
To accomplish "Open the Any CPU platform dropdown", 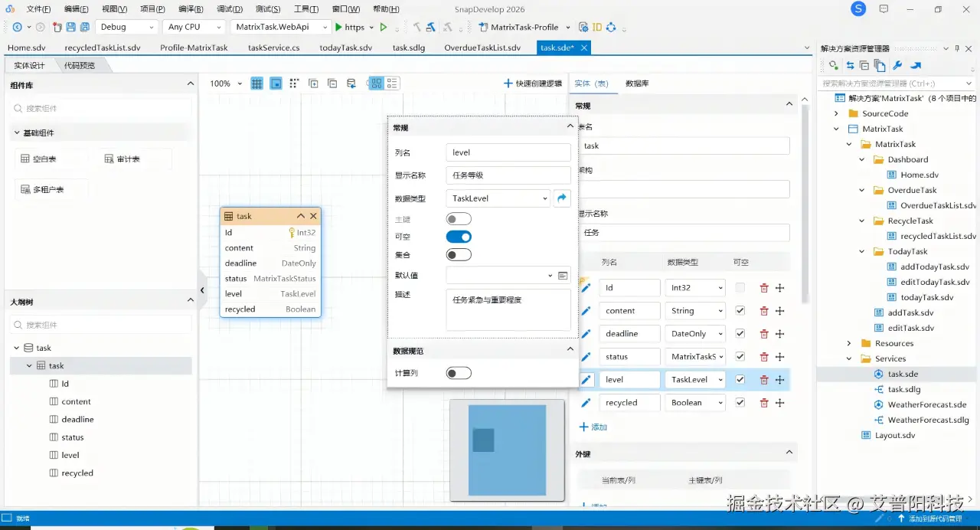I will (x=194, y=27).
